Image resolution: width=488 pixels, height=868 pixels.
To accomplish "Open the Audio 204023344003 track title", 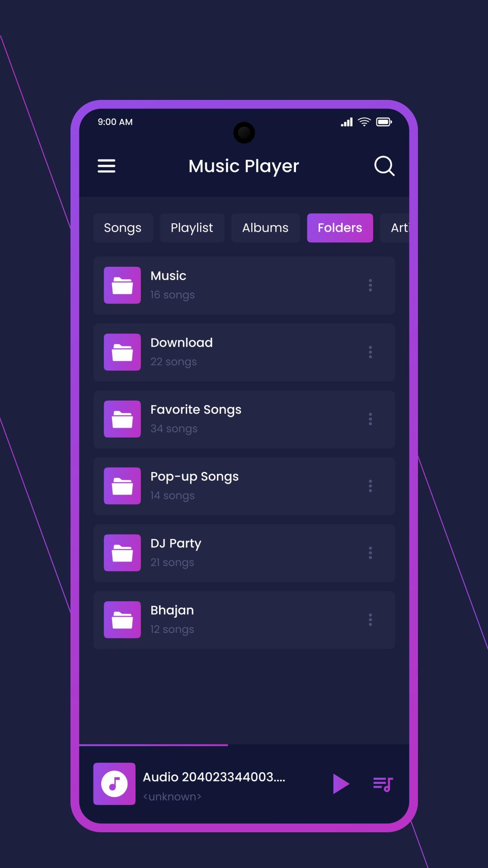I will [214, 777].
